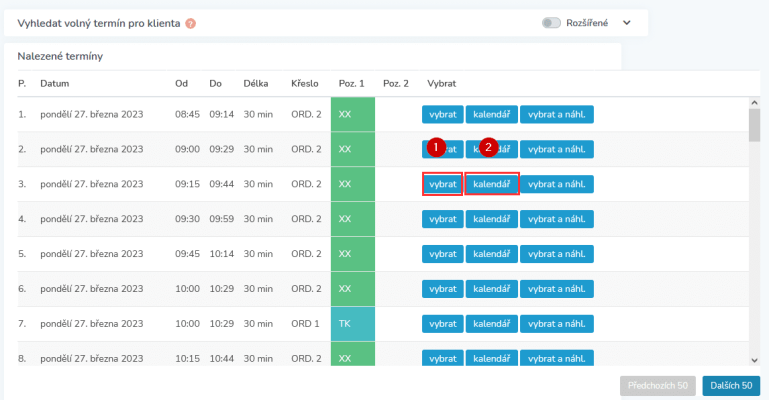Click the ORD 1 chair cell
769x400 pixels.
[x=305, y=324]
